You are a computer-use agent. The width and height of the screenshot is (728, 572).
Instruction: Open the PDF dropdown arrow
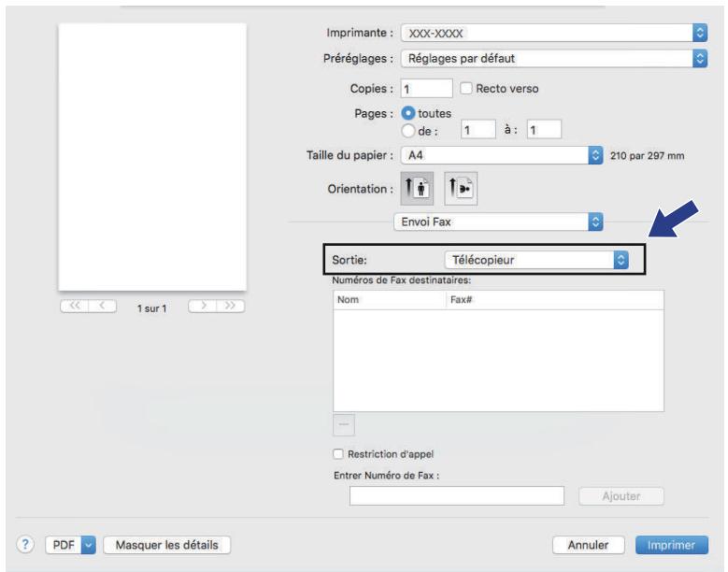pyautogui.click(x=88, y=545)
